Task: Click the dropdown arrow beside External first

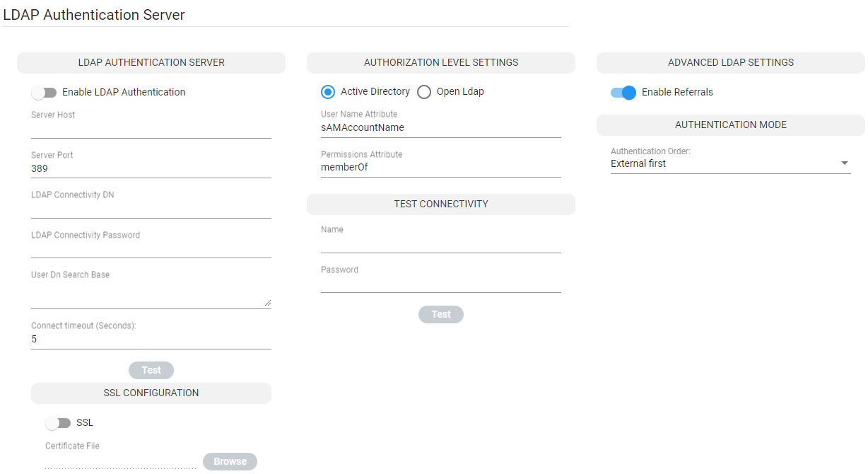Action: tap(844, 163)
